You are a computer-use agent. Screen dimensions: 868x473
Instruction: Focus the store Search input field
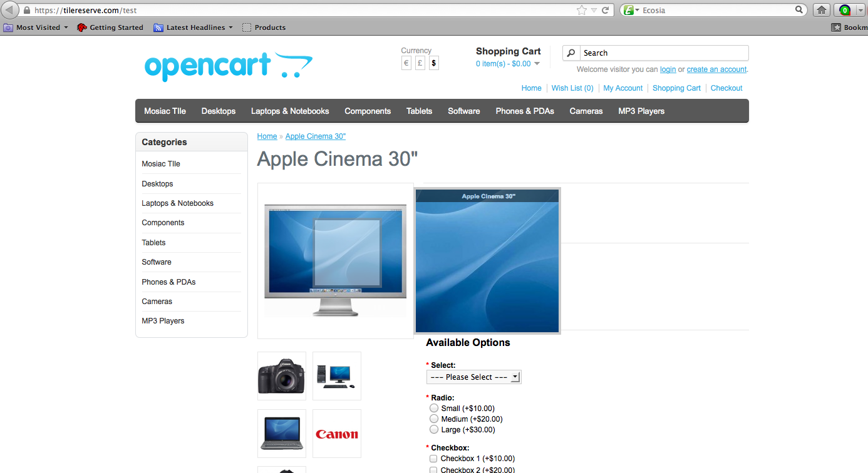[x=664, y=53]
